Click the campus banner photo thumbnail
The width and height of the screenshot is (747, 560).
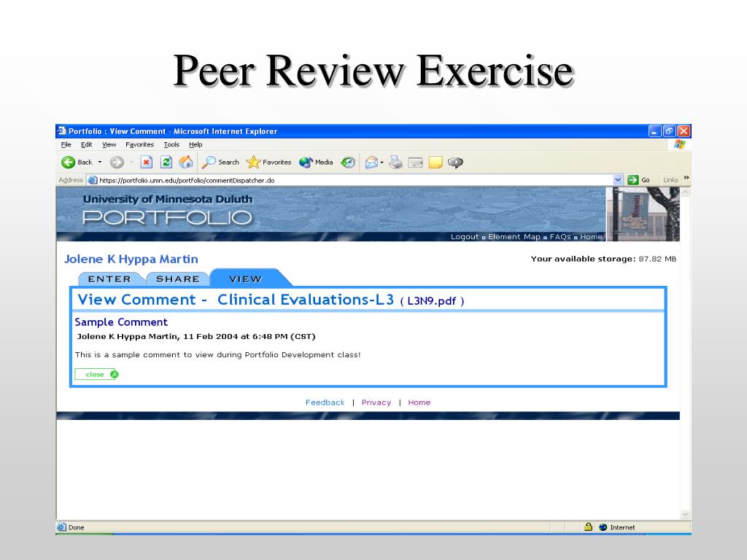point(643,214)
